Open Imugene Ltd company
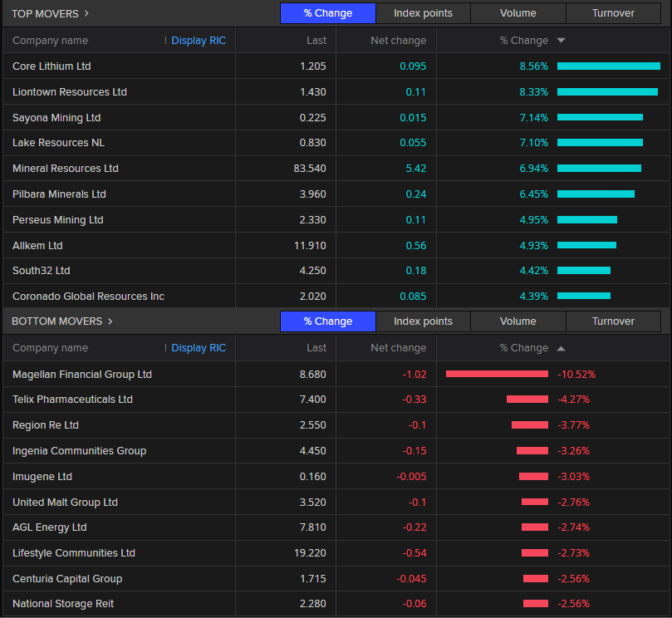The width and height of the screenshot is (672, 618). point(42,477)
